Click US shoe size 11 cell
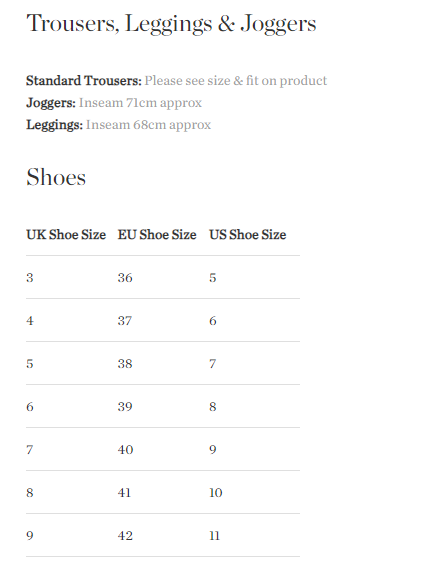The height and width of the screenshot is (570, 431). (x=214, y=536)
